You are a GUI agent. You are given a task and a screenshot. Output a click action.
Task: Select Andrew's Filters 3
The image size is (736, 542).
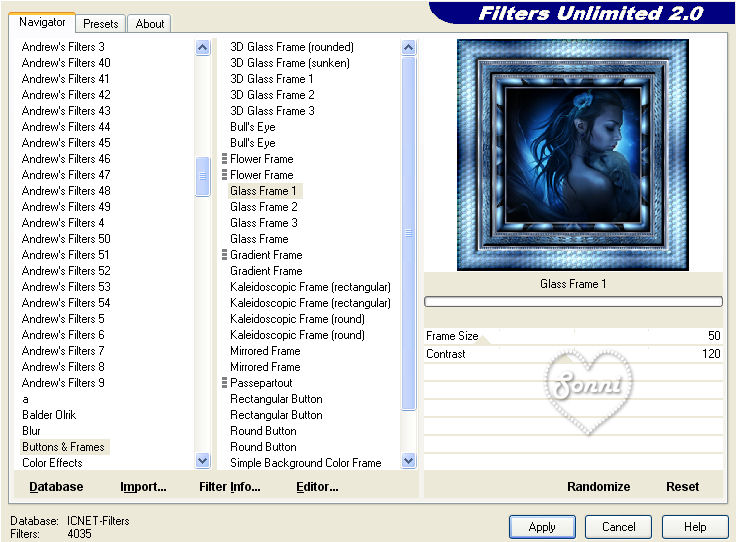[x=63, y=47]
